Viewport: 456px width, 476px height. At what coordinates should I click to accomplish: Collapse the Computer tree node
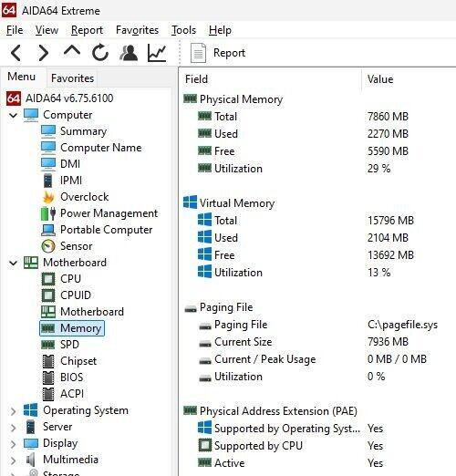click(13, 115)
